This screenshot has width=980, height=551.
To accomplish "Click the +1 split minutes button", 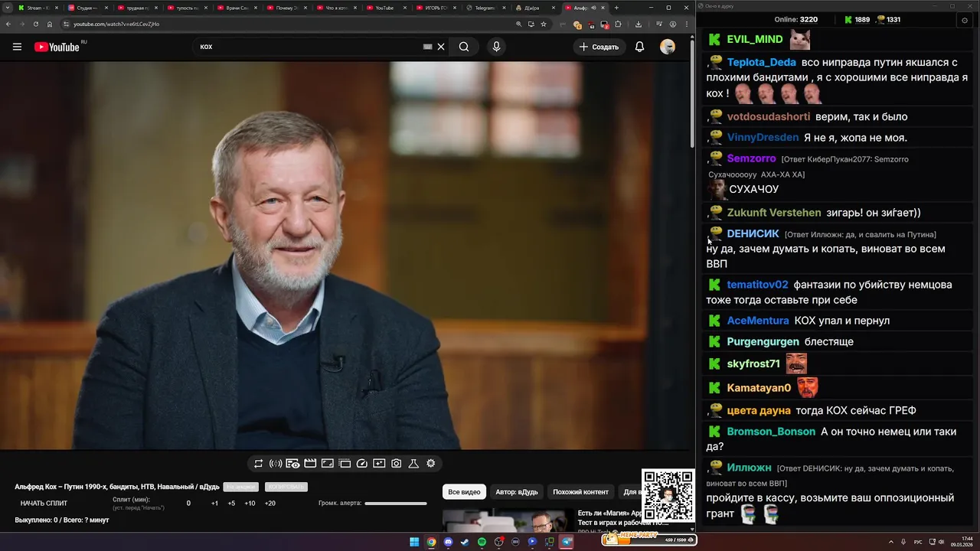I will click(214, 504).
